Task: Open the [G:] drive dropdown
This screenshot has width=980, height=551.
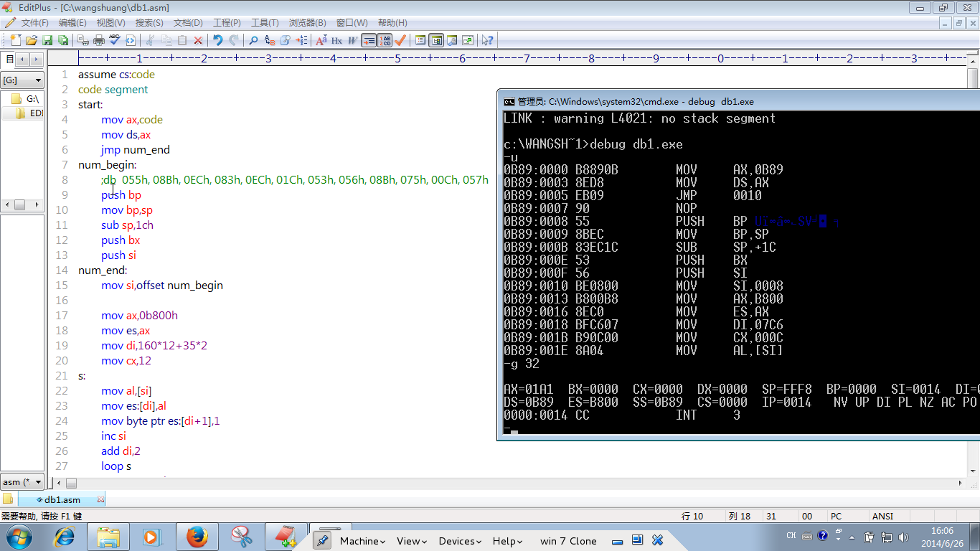Action: tap(23, 80)
